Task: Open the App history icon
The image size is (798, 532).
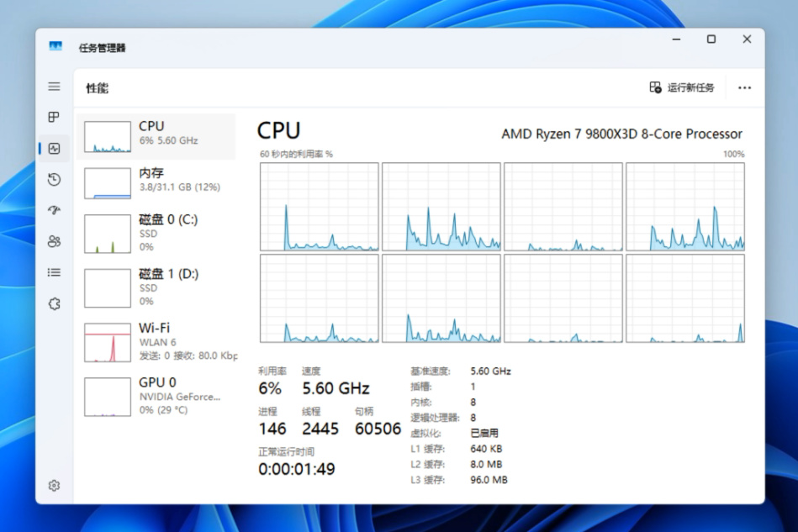Action: pyautogui.click(x=54, y=180)
